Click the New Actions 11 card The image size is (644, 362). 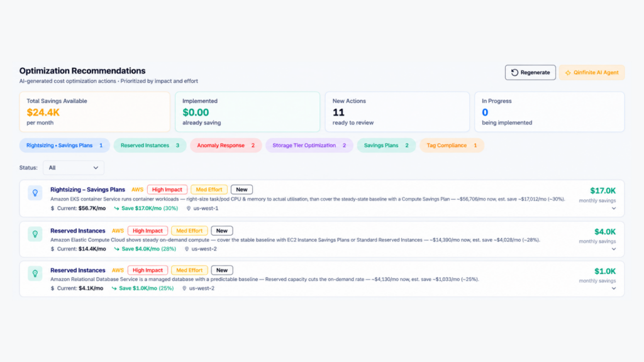pos(397,112)
